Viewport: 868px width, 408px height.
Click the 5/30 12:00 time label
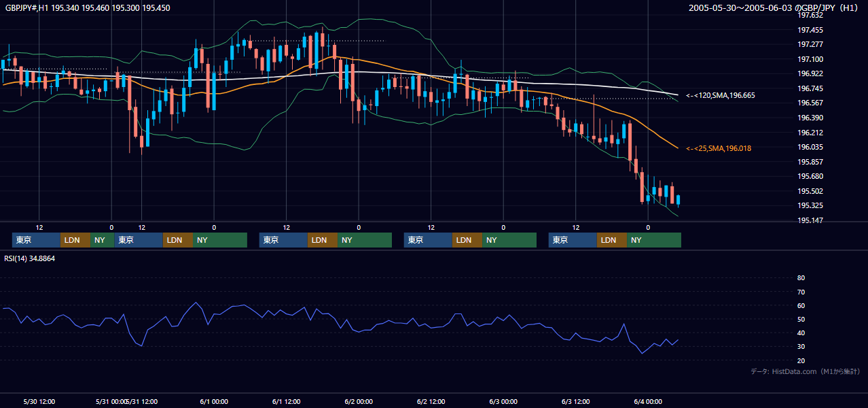click(x=39, y=402)
